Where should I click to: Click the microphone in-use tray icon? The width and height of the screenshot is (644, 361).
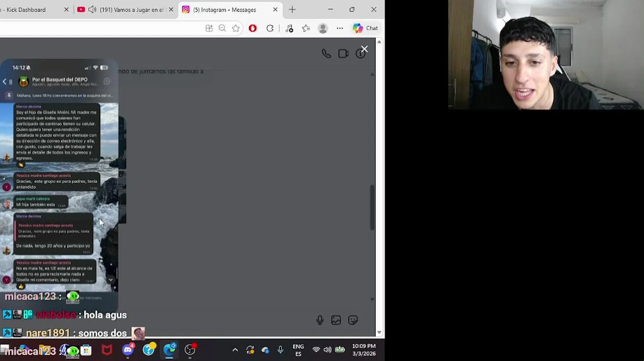[280, 349]
